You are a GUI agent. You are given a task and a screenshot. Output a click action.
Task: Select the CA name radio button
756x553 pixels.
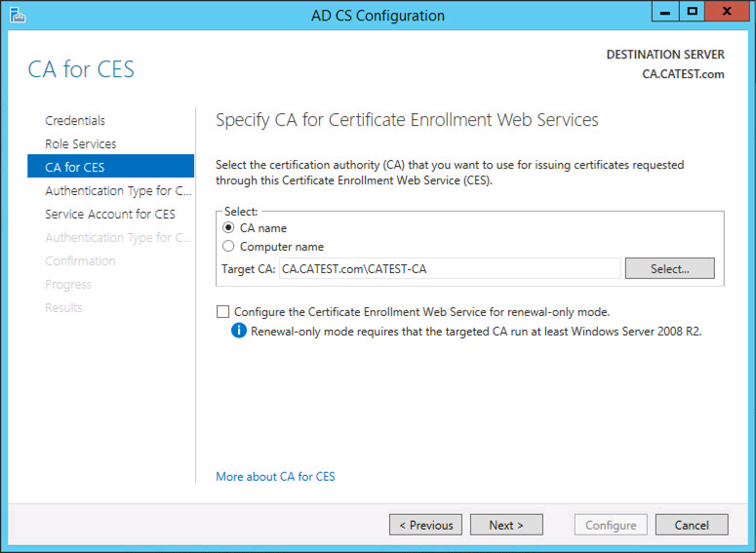click(228, 227)
